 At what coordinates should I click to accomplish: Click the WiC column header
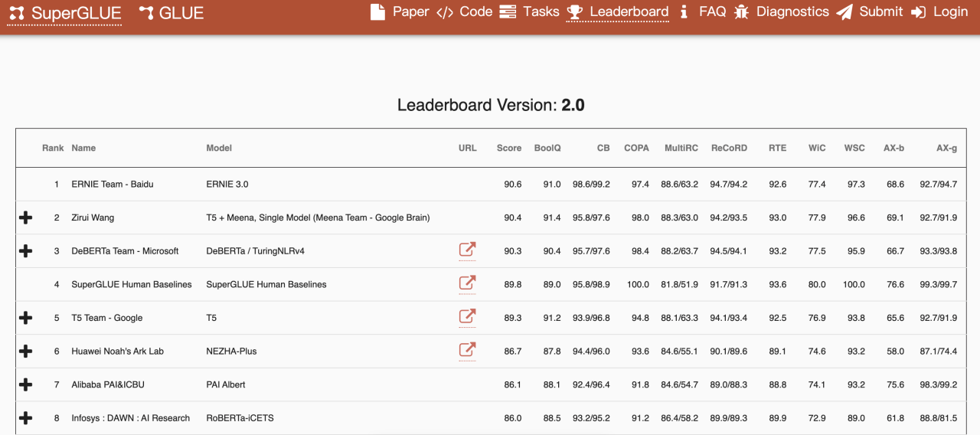click(817, 148)
